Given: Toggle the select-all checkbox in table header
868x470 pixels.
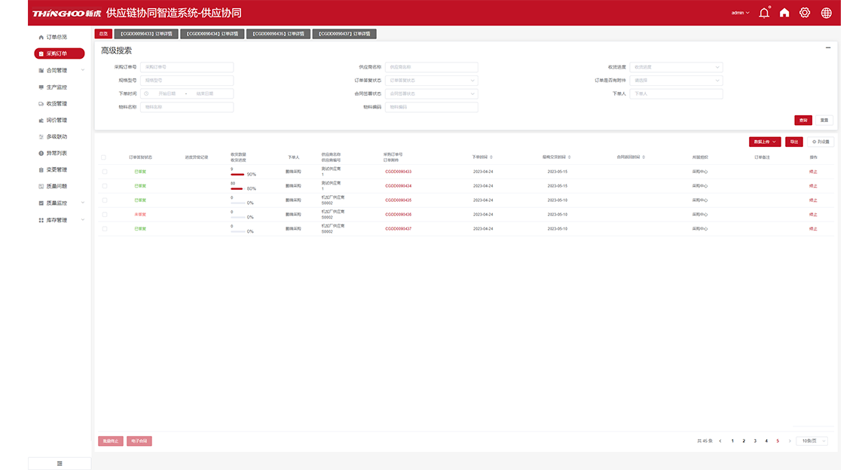Looking at the screenshot, I should (104, 157).
